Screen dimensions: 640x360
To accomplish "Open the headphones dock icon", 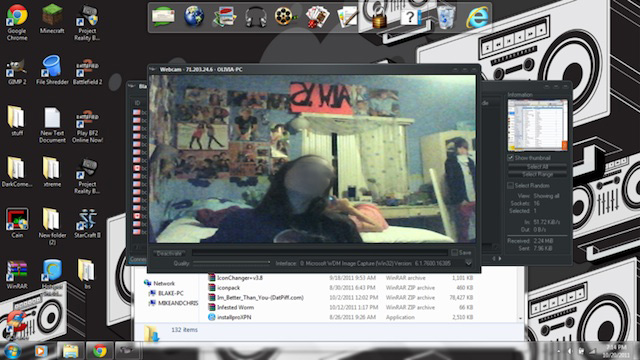I will pyautogui.click(x=256, y=18).
